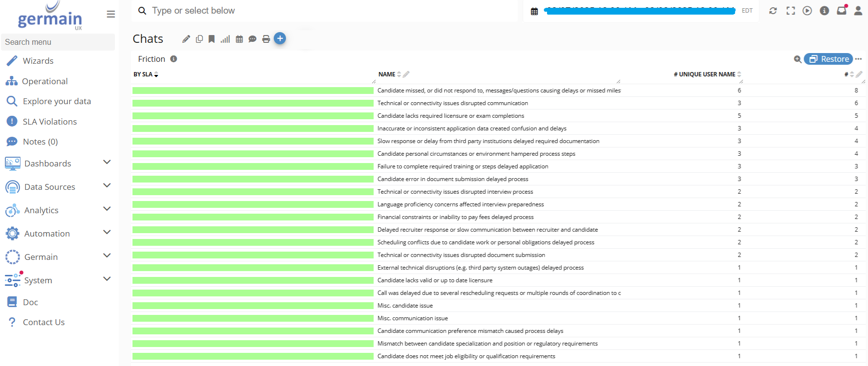Toggle sort on the BY SLA column
This screenshot has width=868, height=366.
pos(156,74)
